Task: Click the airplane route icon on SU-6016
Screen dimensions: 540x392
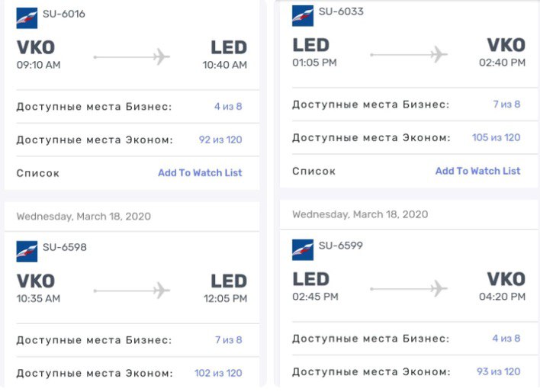Action: (x=132, y=57)
